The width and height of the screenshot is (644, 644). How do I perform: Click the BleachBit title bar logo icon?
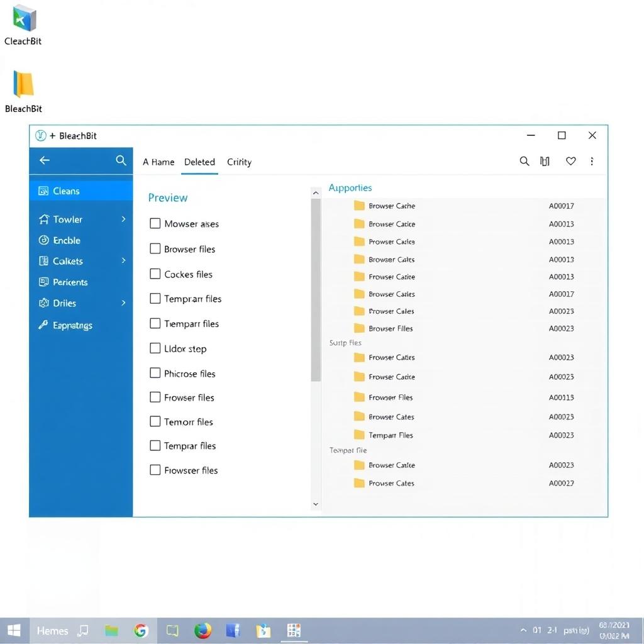[41, 136]
